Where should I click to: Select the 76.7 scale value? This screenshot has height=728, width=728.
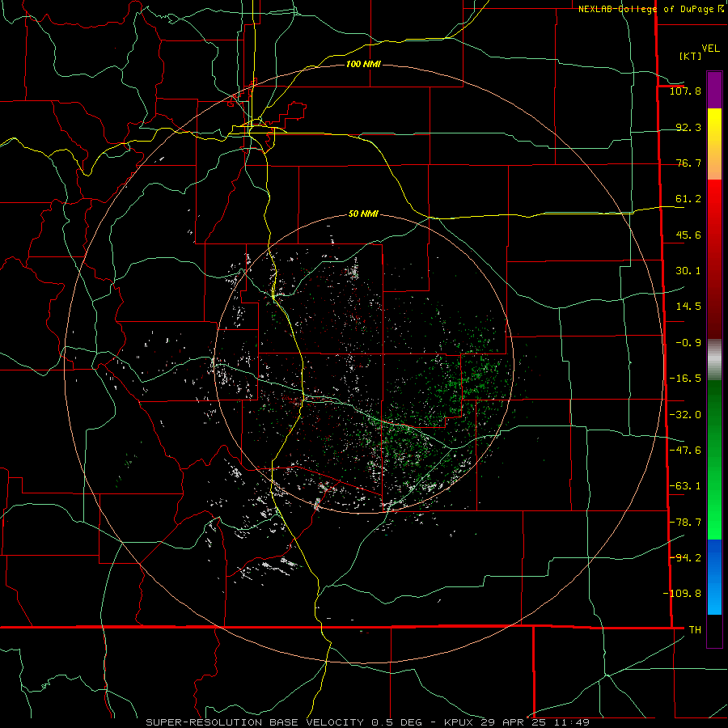(x=688, y=163)
